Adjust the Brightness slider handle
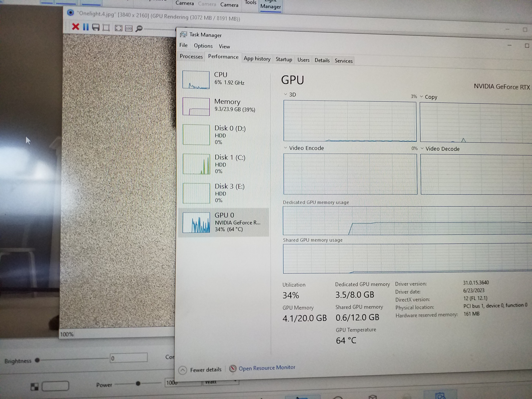532x399 pixels. tap(37, 360)
